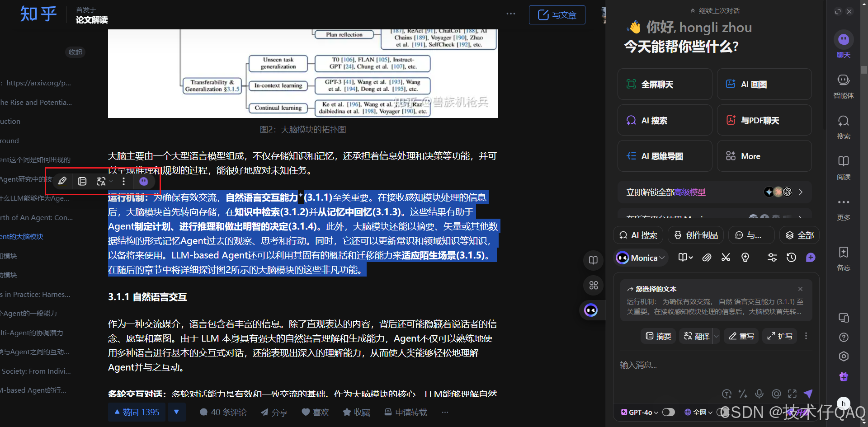Viewport: 868px width, 427px height.
Task: Collapse the outline with 收起
Action: (75, 52)
